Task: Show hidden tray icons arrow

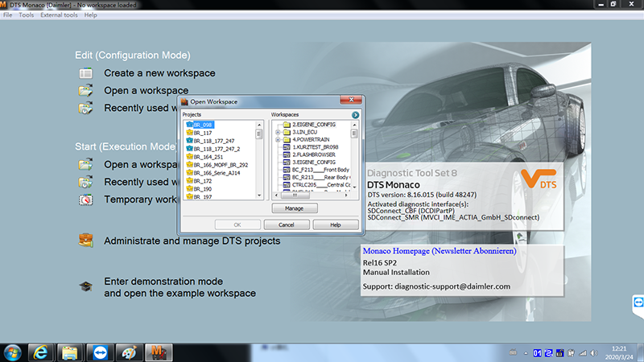Action: coord(526,353)
